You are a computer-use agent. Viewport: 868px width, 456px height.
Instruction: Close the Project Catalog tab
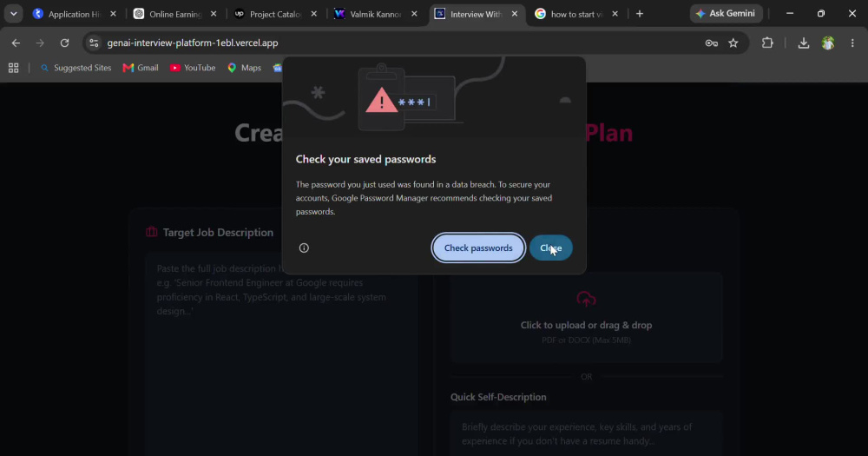(x=314, y=14)
